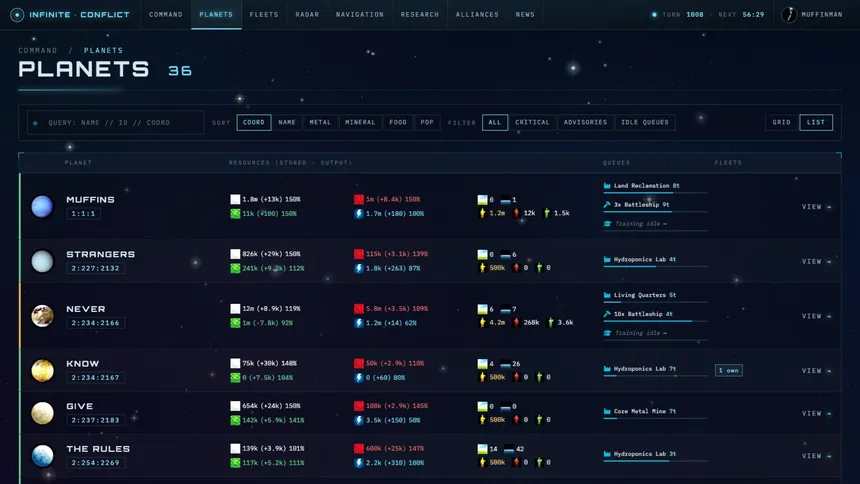
Task: Open the Navigation tab
Action: 360,15
